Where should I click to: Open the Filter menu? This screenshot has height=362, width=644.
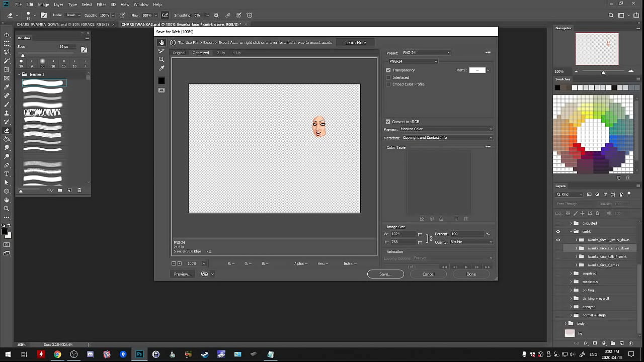click(101, 5)
